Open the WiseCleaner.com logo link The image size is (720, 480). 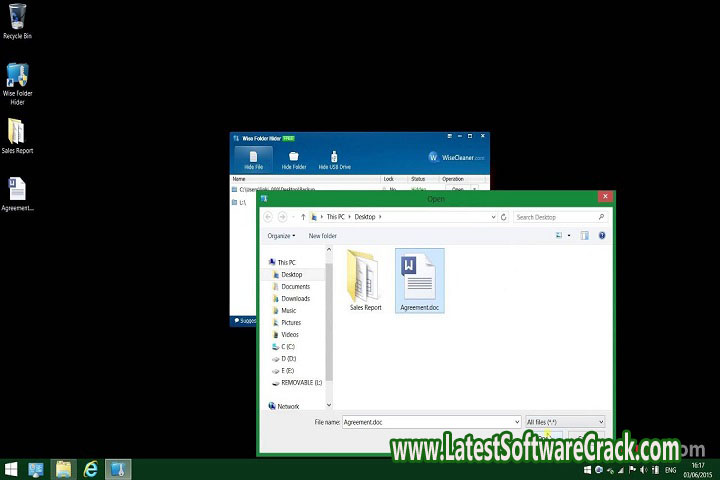point(457,157)
